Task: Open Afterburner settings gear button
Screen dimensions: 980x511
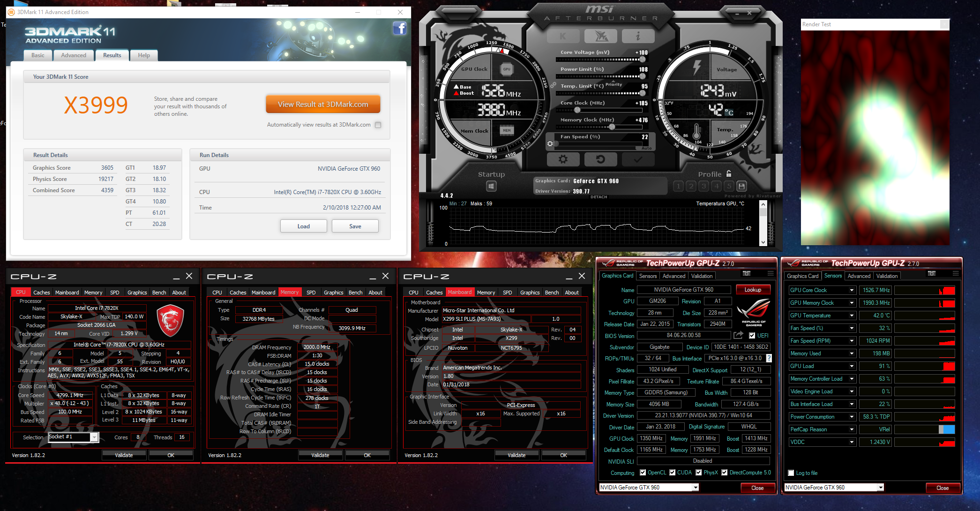Action: point(563,159)
